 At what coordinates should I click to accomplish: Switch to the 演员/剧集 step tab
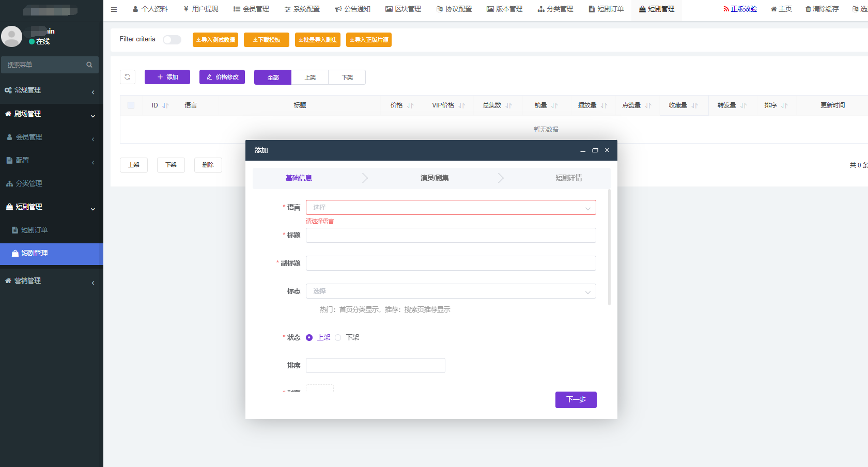point(434,178)
